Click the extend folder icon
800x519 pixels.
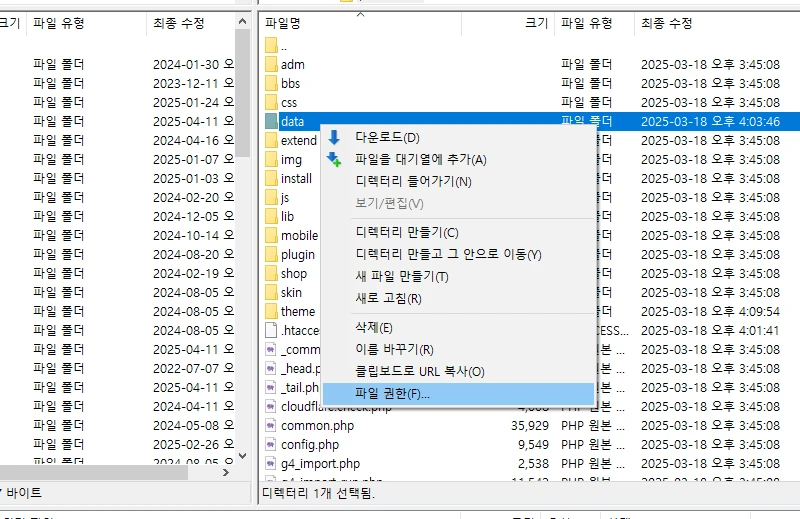(x=271, y=140)
